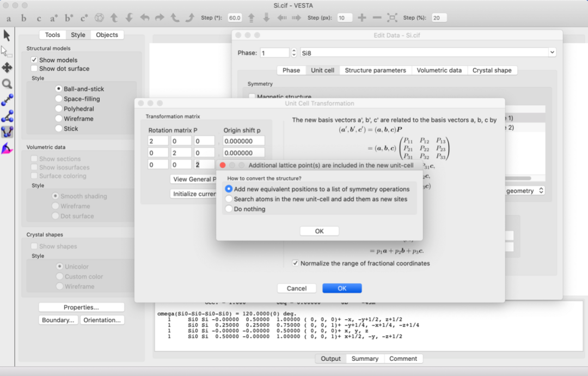Confirm the structure conversion with OK
Viewport: 588px width, 376px height.
pyautogui.click(x=320, y=231)
